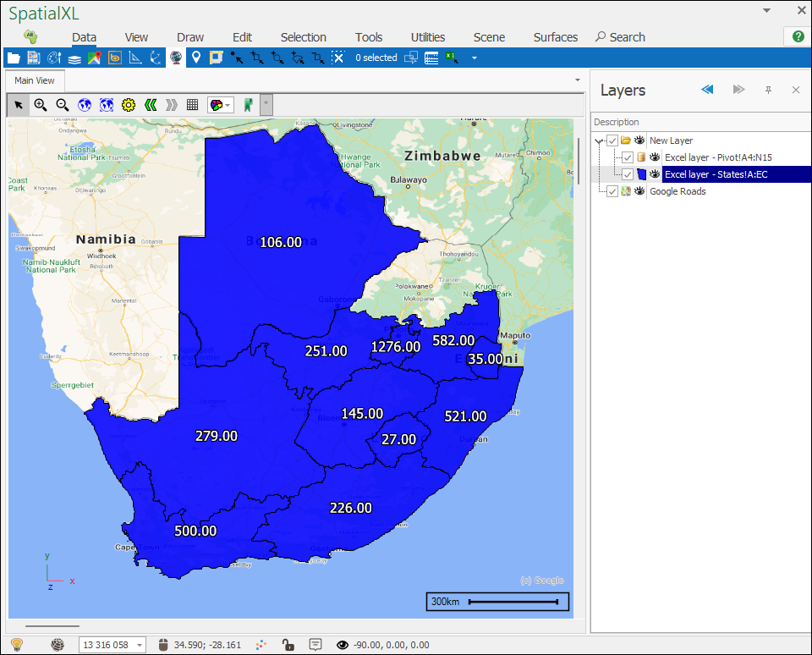Click the zoom out magnifier tool
The width and height of the screenshot is (812, 655).
[62, 105]
